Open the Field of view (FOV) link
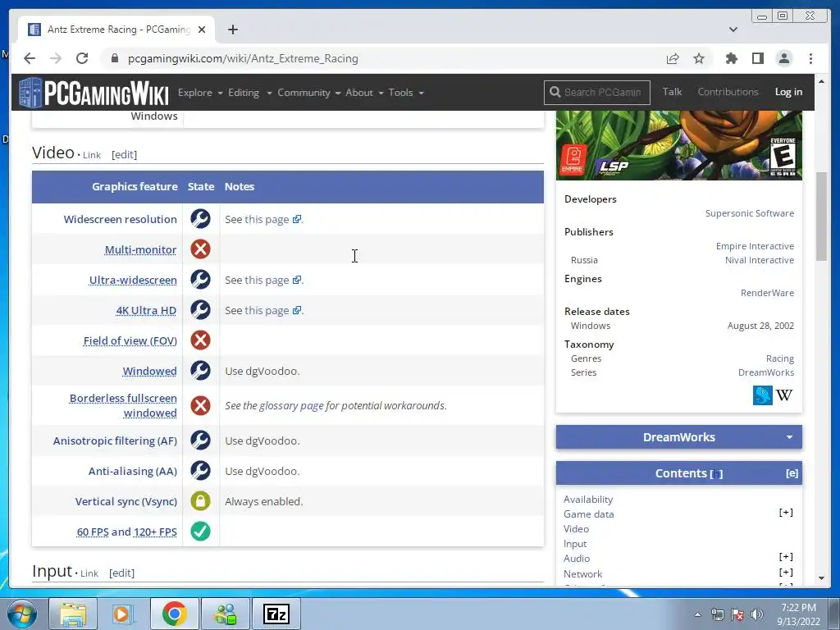 [130, 340]
